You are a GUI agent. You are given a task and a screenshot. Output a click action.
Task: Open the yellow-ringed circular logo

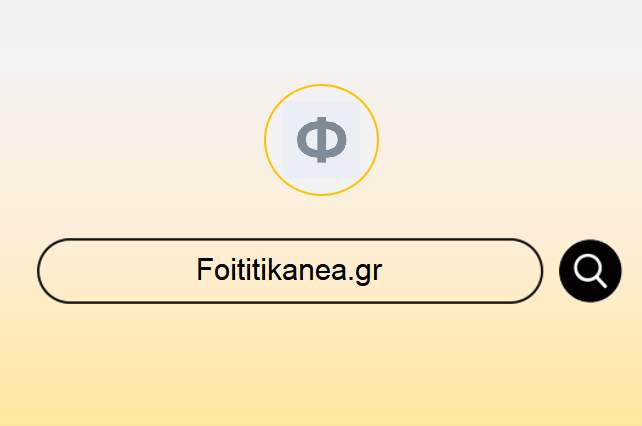[x=321, y=140]
